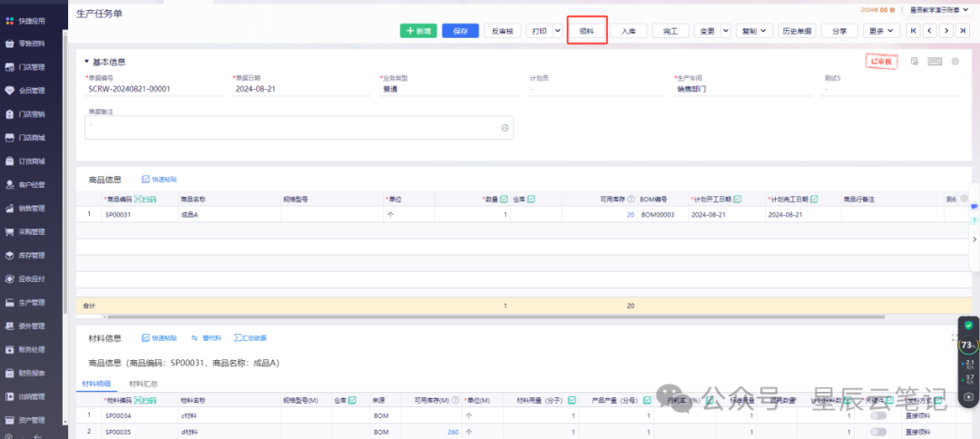
Task: Click the 历史单据 button
Action: click(x=797, y=31)
